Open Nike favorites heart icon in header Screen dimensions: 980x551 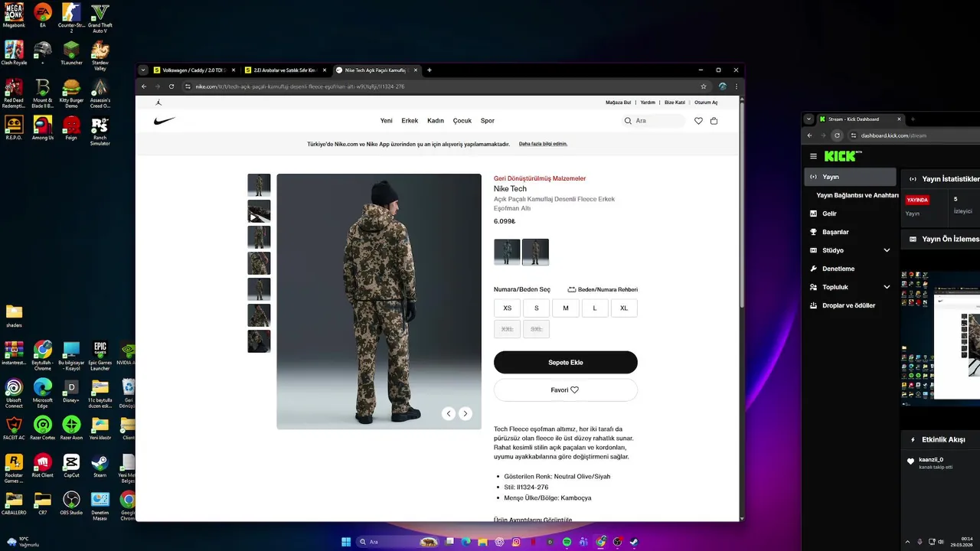point(698,121)
